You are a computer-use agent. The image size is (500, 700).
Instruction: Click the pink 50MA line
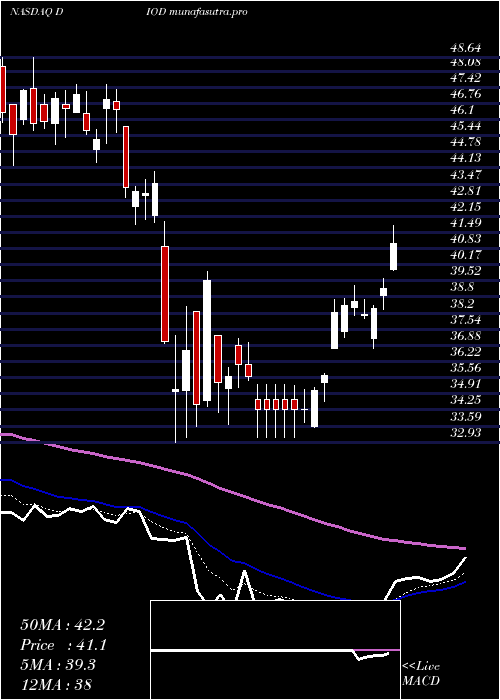point(232,492)
